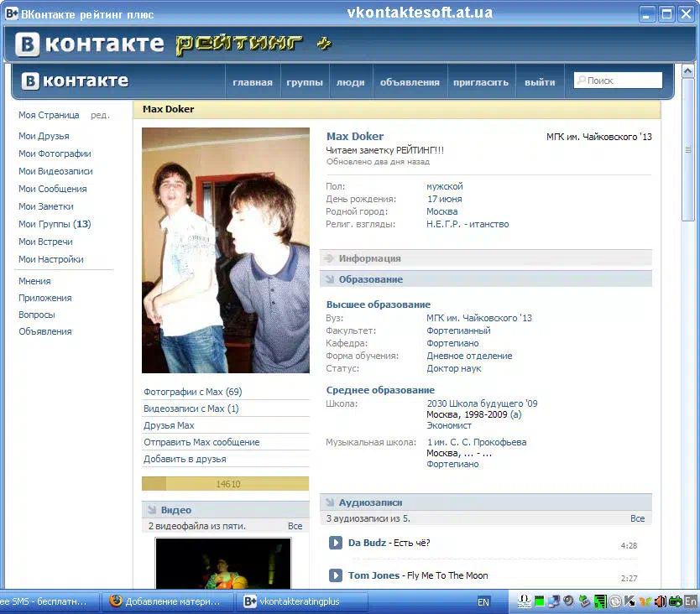Click the Фортепианный faculty link

(458, 330)
